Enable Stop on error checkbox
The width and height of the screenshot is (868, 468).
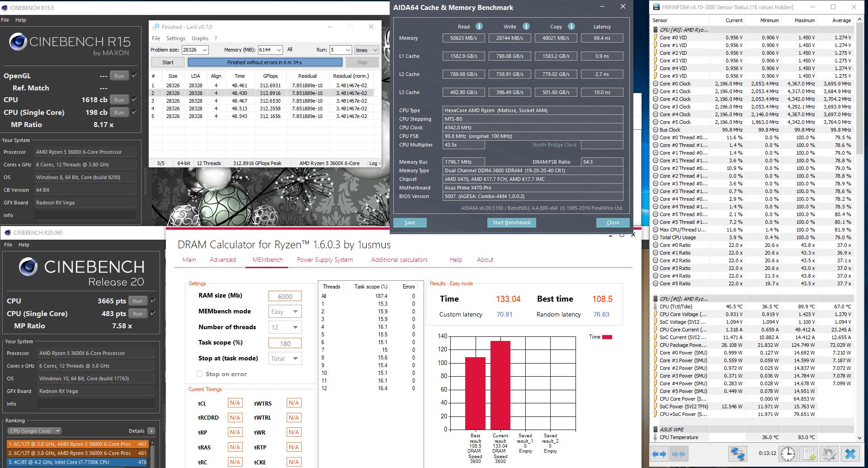click(x=199, y=374)
